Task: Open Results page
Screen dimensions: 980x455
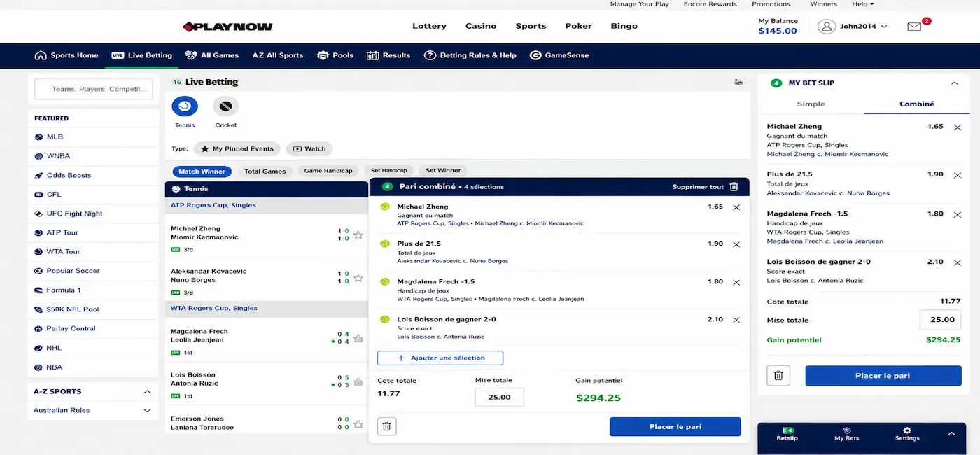Action: pos(388,55)
